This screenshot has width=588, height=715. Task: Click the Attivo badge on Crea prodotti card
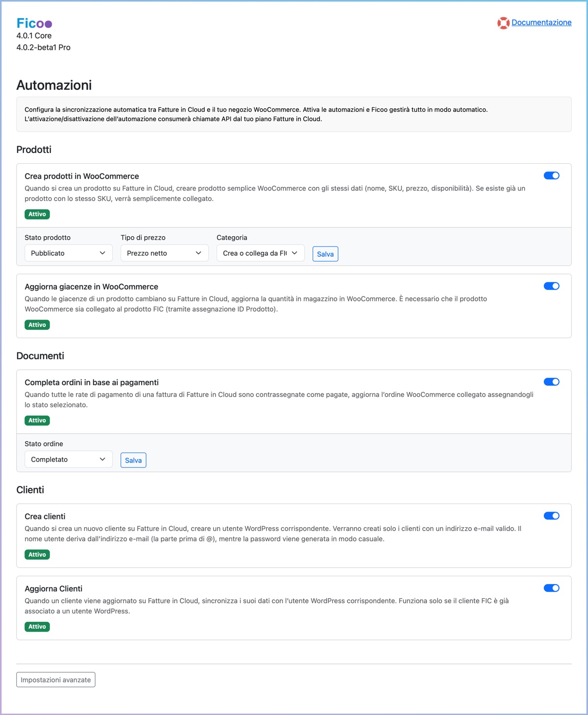[x=37, y=214]
